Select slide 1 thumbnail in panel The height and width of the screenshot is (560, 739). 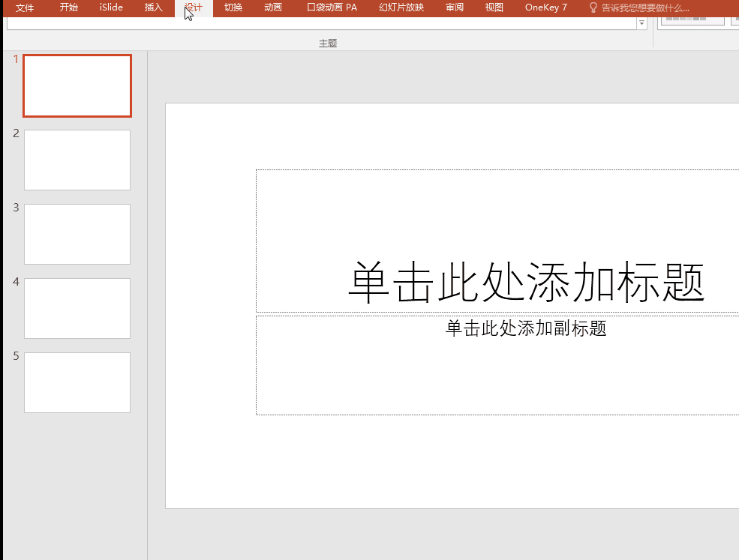77,85
